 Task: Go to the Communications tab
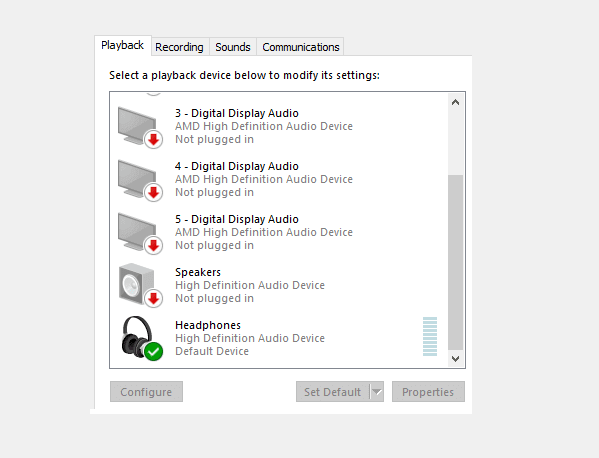(301, 47)
